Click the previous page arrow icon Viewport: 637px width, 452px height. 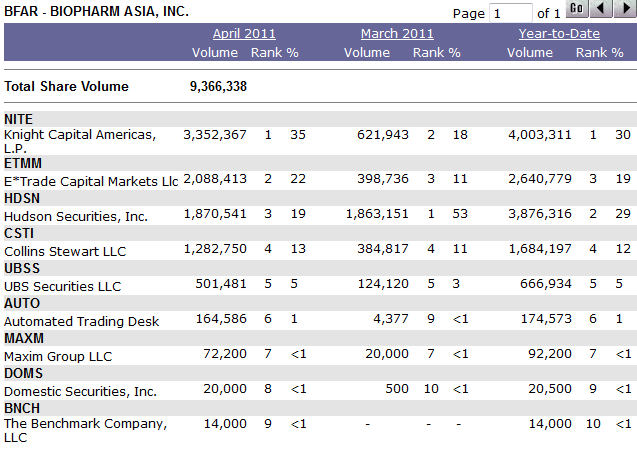(x=601, y=10)
